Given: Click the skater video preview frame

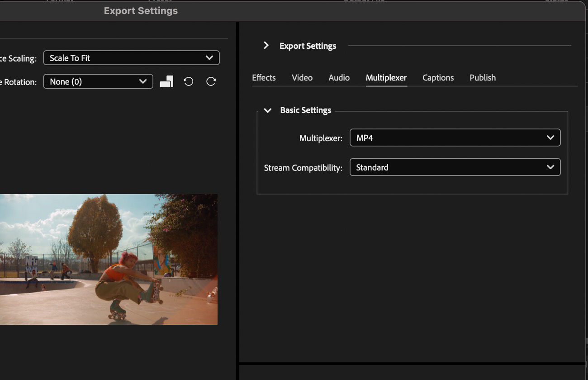Looking at the screenshot, I should (x=109, y=259).
